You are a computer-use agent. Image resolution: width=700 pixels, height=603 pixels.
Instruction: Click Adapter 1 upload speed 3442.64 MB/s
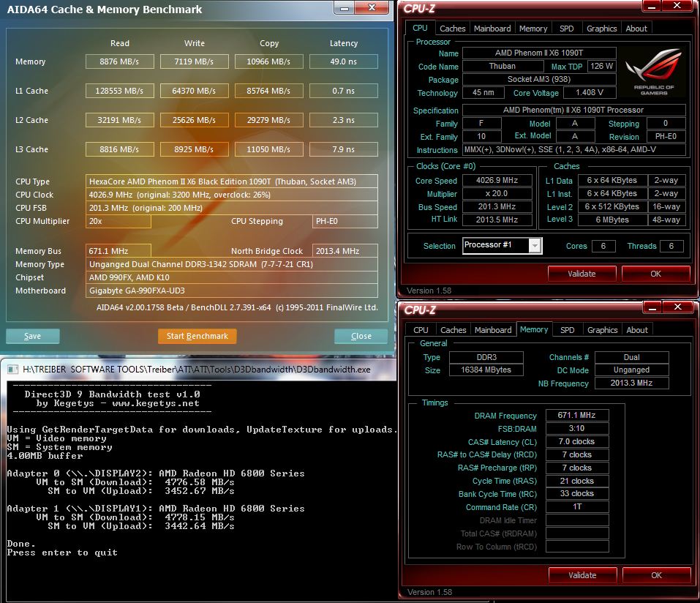click(x=200, y=526)
